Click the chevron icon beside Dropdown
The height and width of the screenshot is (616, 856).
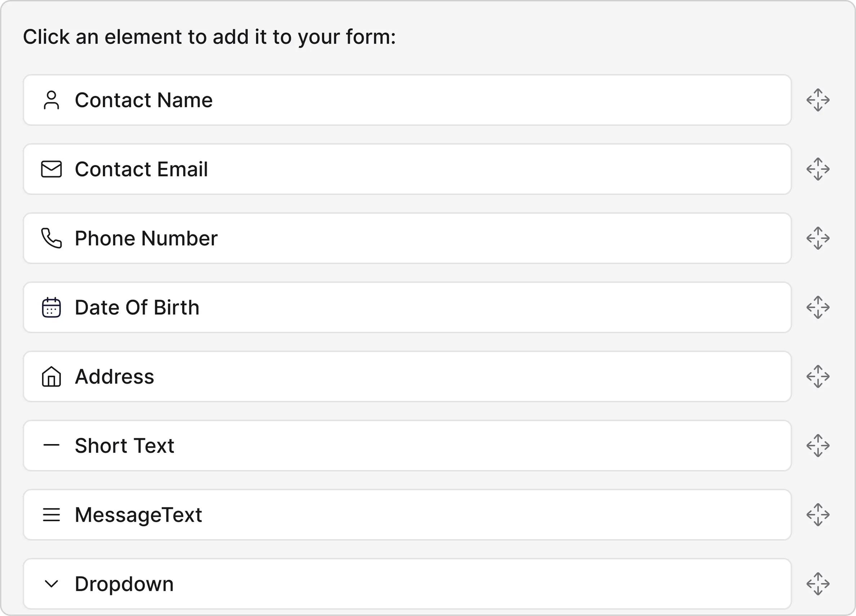51,584
